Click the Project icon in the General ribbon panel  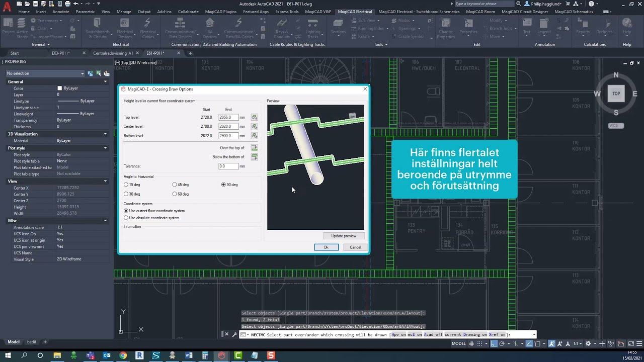[x=8, y=27]
